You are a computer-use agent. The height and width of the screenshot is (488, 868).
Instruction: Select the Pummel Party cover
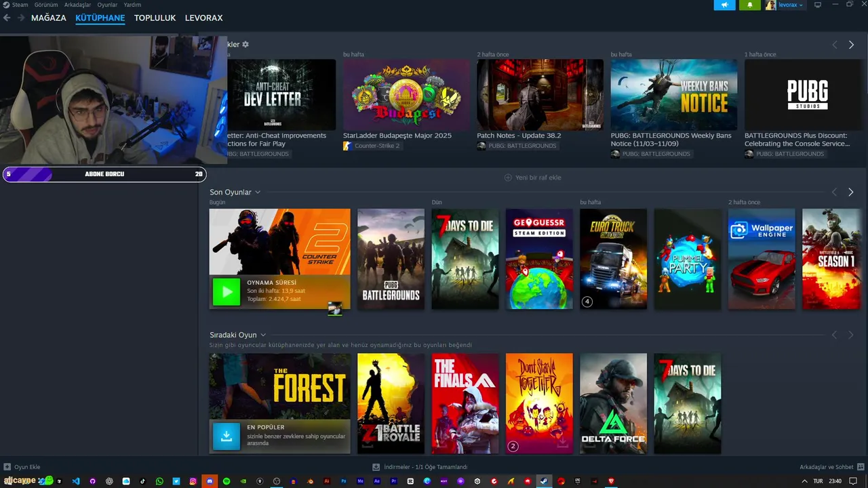pos(688,259)
